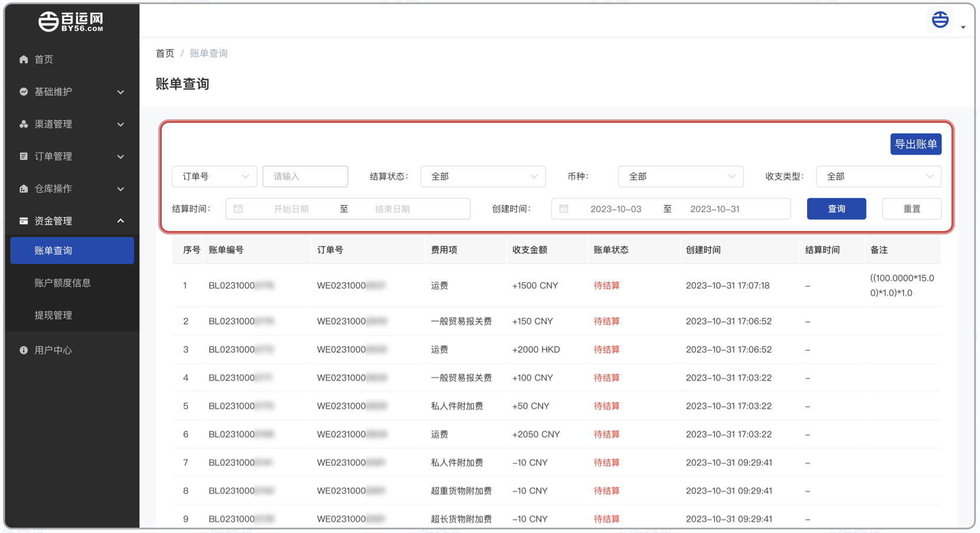Click the BY56 百运网 logo
The width and height of the screenshot is (980, 533).
(x=71, y=21)
